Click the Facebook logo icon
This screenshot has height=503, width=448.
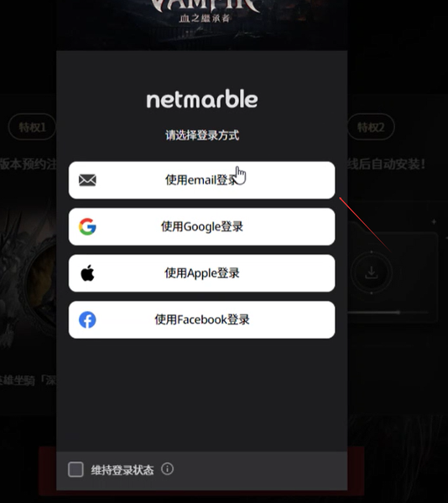tap(87, 320)
